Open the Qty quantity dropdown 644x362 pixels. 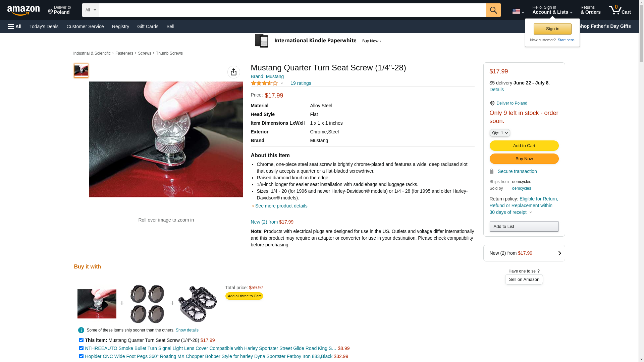[x=500, y=133]
